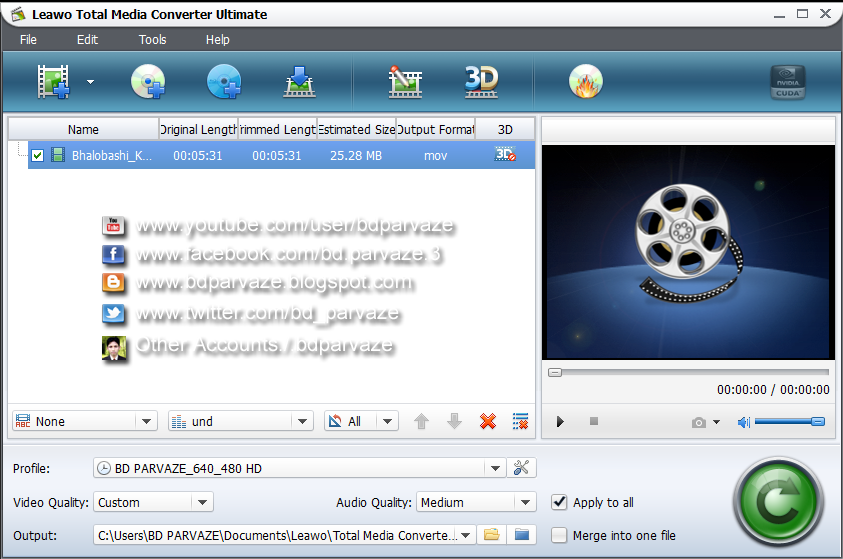Click the 25.28 MB estimated size cell
The width and height of the screenshot is (843, 559).
tap(356, 156)
